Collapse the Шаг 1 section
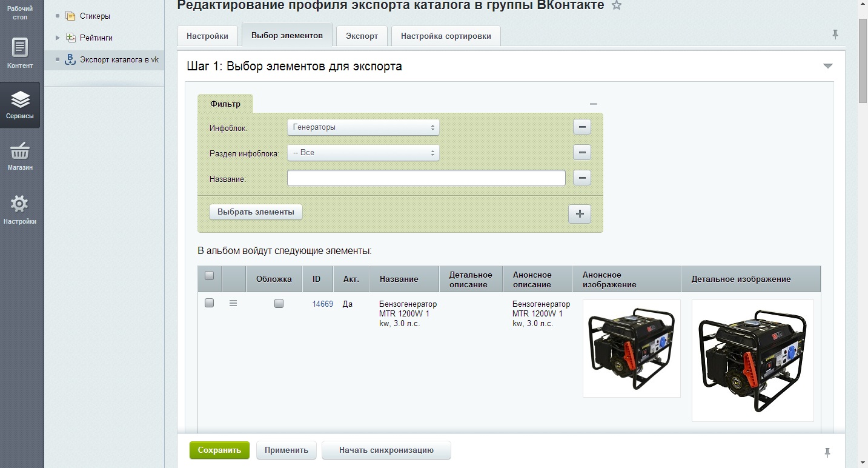 [x=827, y=66]
